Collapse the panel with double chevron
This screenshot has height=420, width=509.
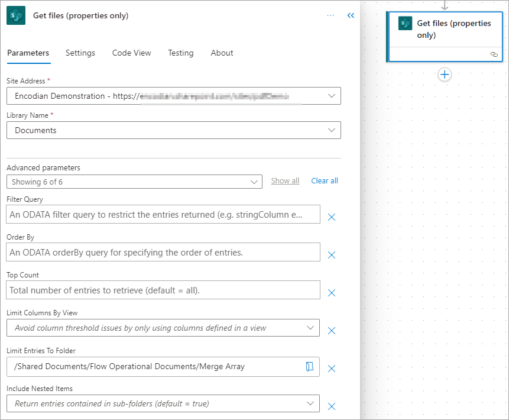pyautogui.click(x=351, y=15)
